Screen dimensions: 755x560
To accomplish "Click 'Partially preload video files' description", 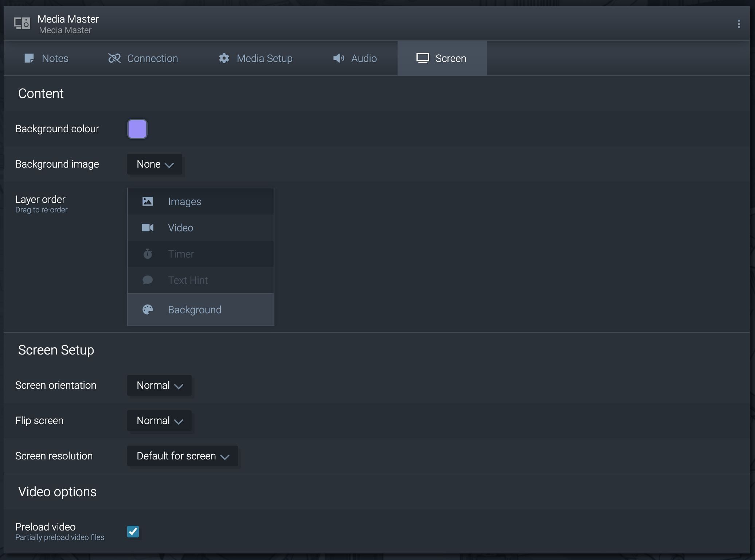I will pyautogui.click(x=60, y=537).
